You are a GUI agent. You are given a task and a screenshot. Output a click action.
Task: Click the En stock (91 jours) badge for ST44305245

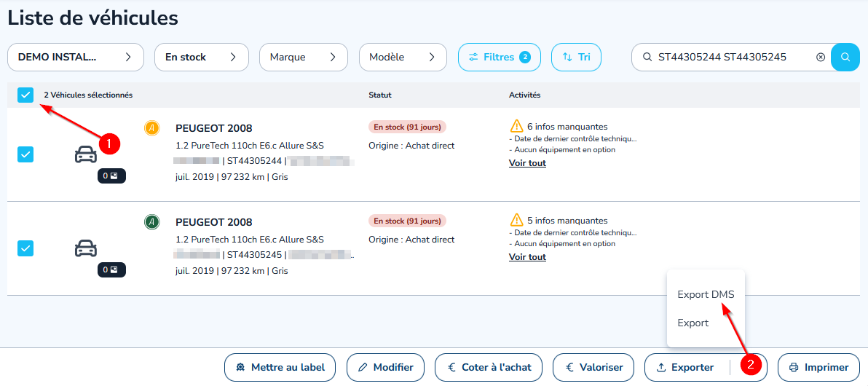pos(408,221)
